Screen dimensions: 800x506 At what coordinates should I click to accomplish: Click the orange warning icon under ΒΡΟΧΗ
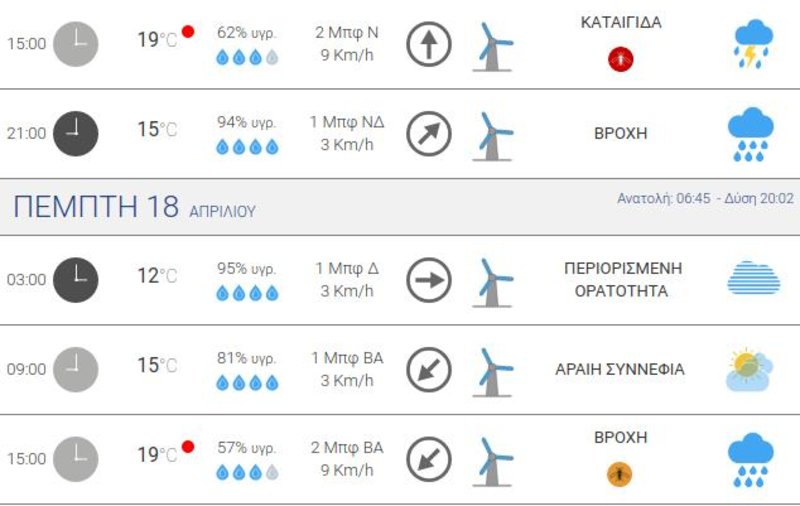[619, 474]
